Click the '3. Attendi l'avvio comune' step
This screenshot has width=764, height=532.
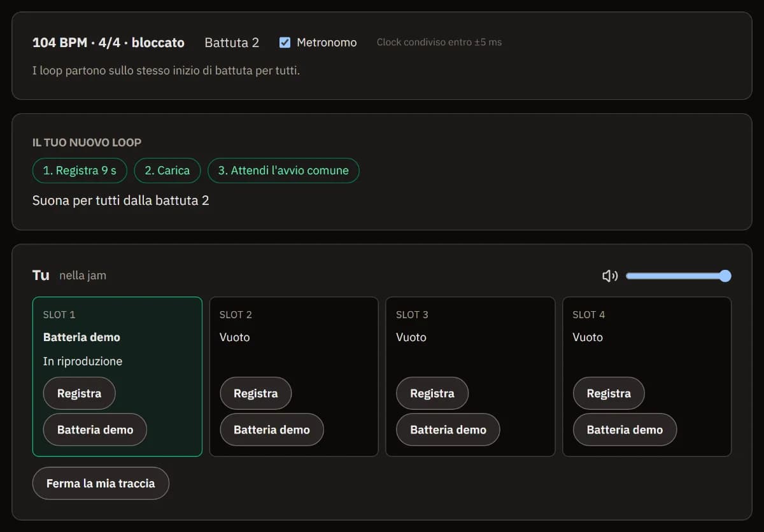pos(283,171)
